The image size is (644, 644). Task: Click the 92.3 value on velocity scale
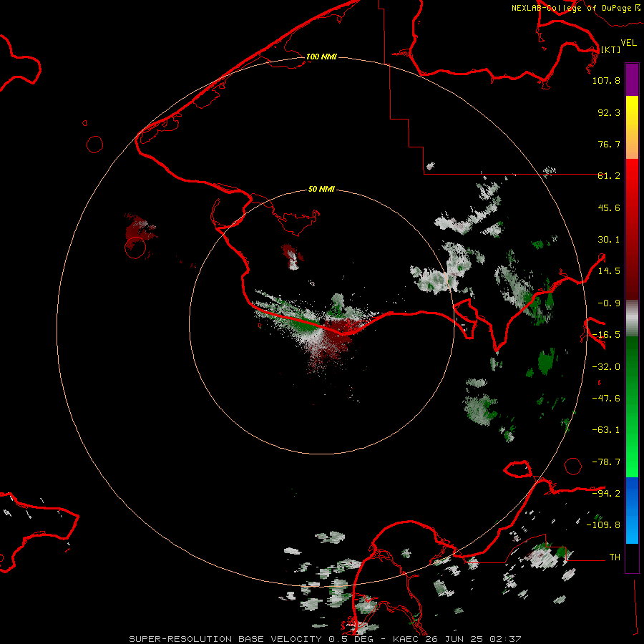click(609, 112)
